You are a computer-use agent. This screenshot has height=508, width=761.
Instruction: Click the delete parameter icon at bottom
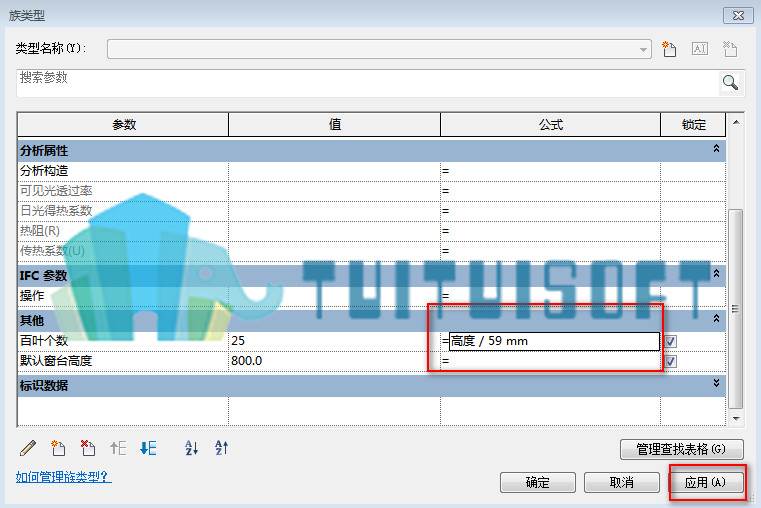click(x=88, y=448)
